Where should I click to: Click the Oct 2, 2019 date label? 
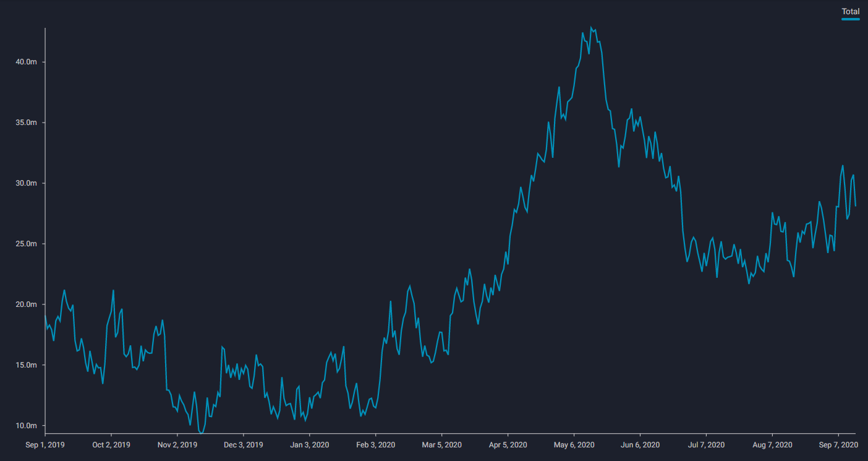(111, 445)
